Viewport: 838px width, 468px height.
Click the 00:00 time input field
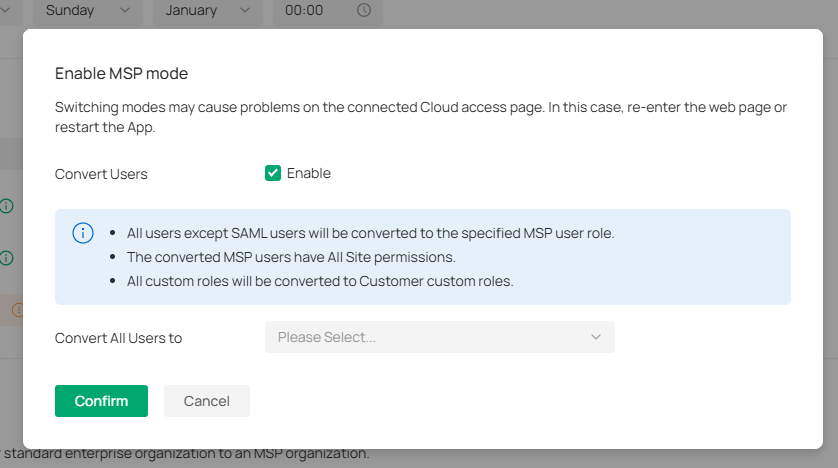(x=310, y=10)
